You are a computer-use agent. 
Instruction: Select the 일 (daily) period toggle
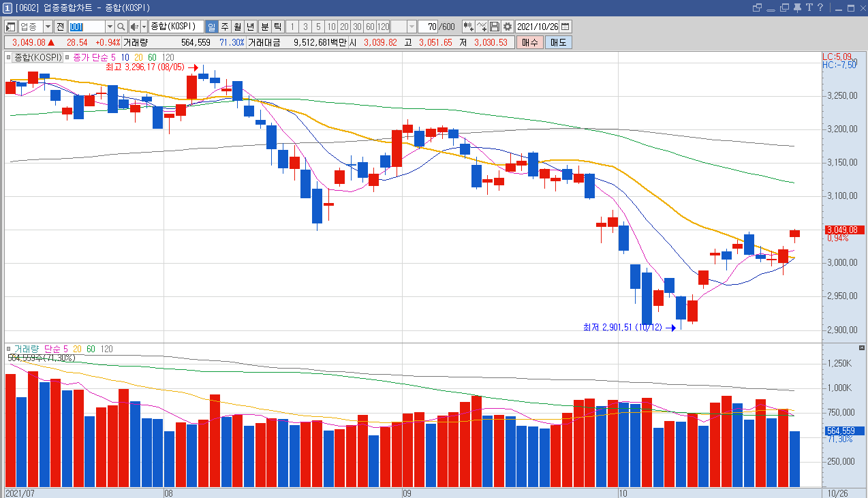(x=211, y=27)
